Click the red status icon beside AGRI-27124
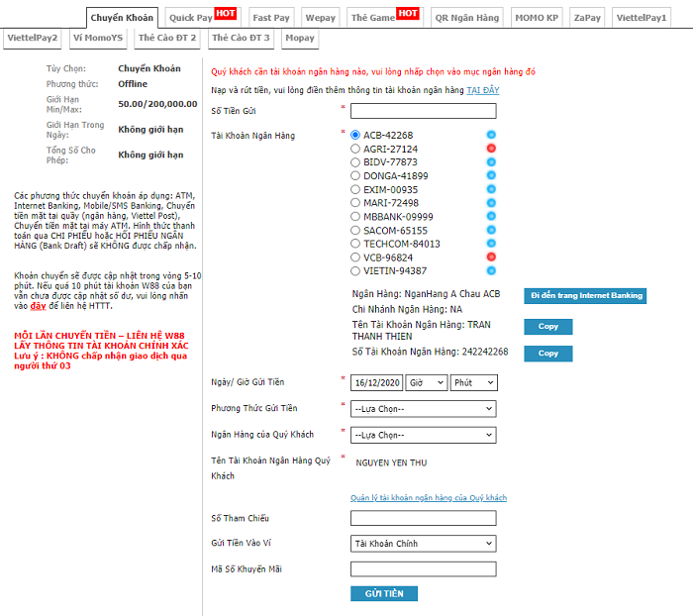This screenshot has width=693, height=616. pos(491,149)
